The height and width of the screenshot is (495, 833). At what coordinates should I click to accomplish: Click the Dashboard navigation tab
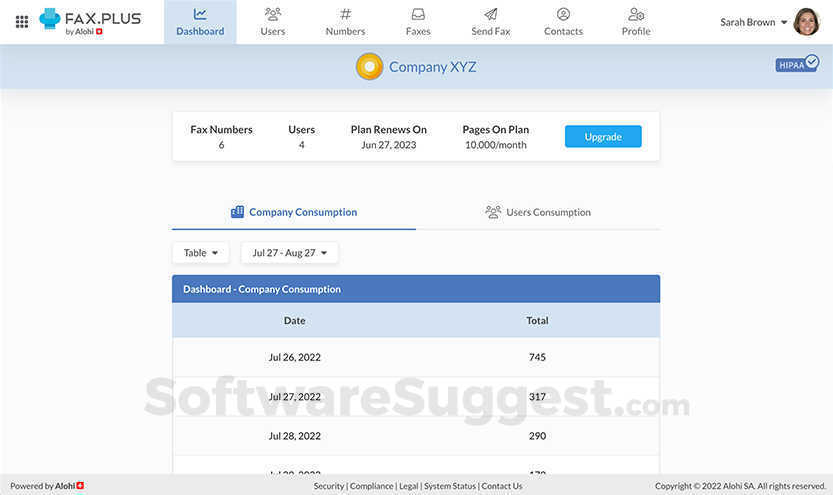click(x=200, y=22)
